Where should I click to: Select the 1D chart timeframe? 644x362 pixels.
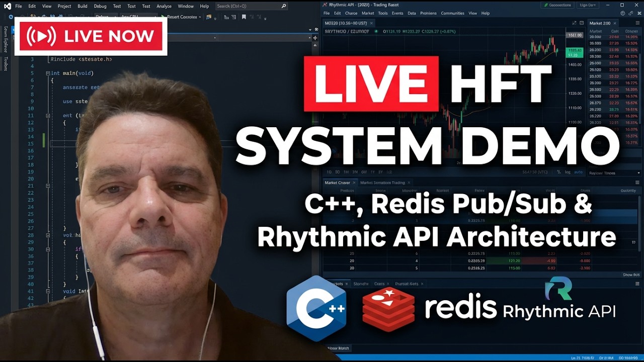pyautogui.click(x=329, y=172)
